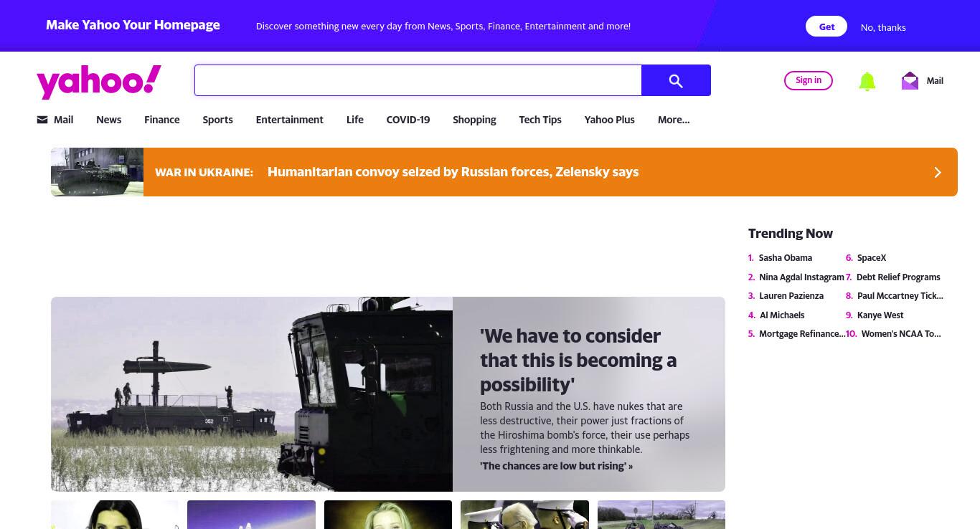980x529 pixels.
Task: Click the Kanye West trending link
Action: 880,315
